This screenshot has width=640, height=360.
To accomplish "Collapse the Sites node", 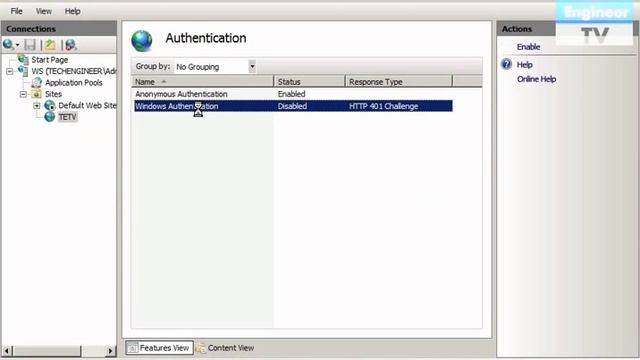I will (x=23, y=94).
